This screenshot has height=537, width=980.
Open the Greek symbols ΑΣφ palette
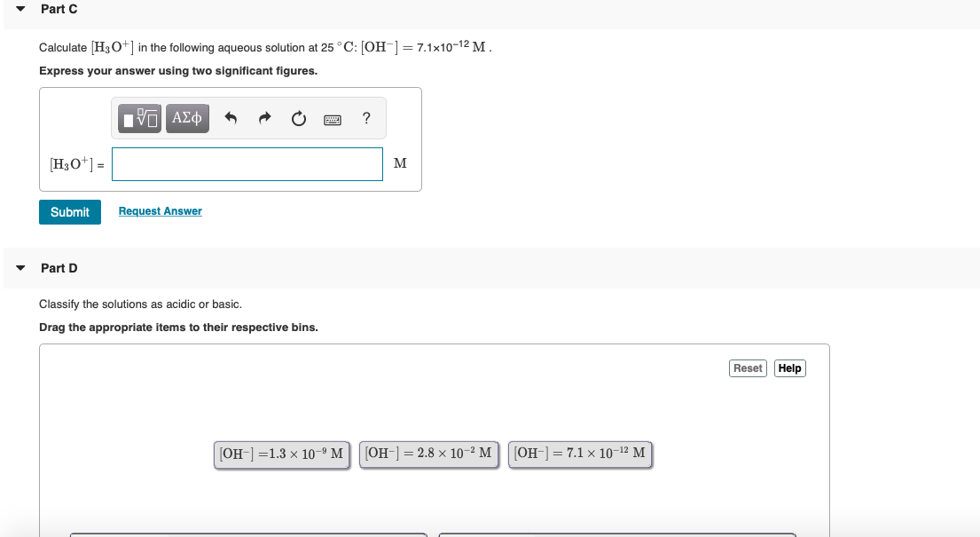[x=187, y=117]
